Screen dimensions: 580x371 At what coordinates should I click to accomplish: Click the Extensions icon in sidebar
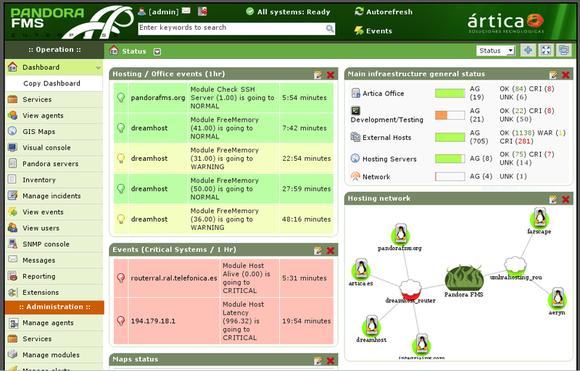tap(13, 292)
